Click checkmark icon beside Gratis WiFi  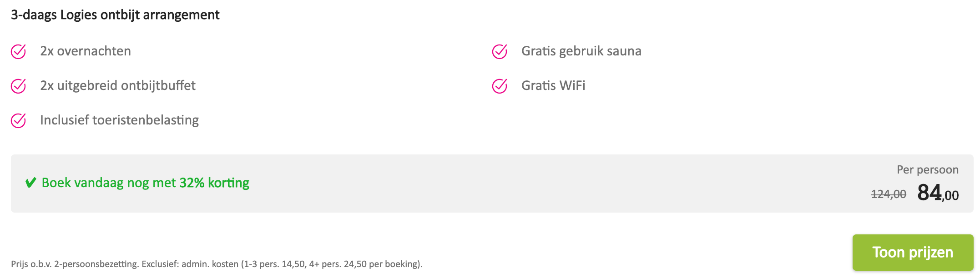[500, 86]
